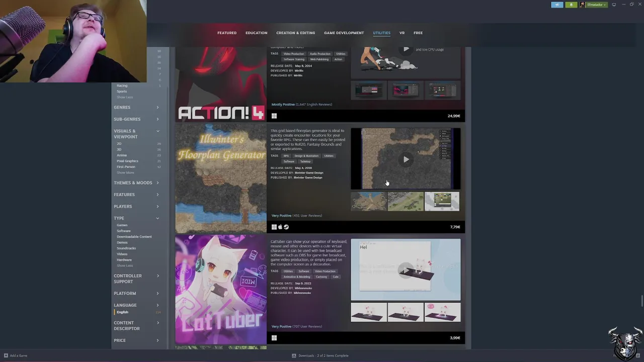Image resolution: width=644 pixels, height=362 pixels.
Task: Open the Elimatador account dropdown
Action: 597,5
